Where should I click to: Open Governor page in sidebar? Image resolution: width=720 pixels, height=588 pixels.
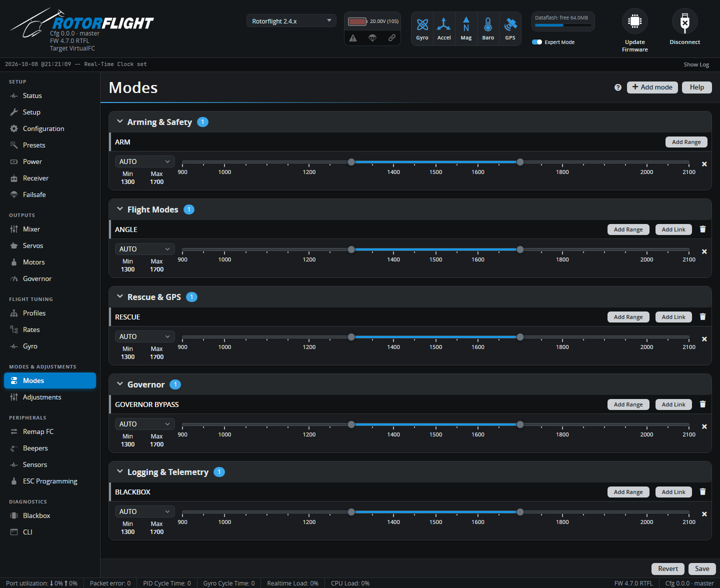(50, 278)
